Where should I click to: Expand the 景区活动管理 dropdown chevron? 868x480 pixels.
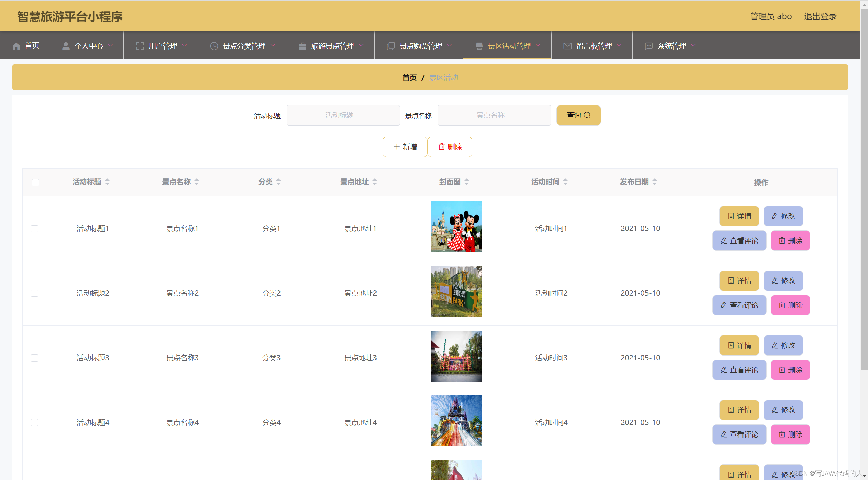[x=538, y=45]
